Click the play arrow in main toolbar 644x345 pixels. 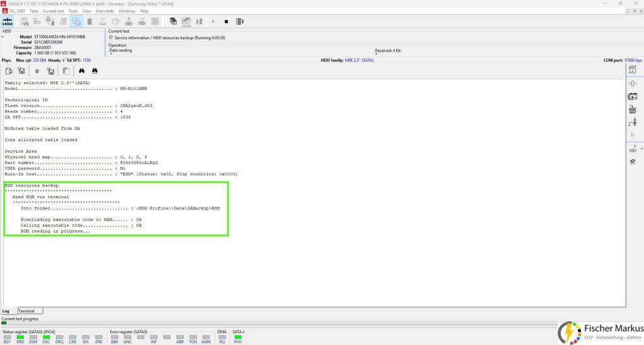(x=213, y=21)
